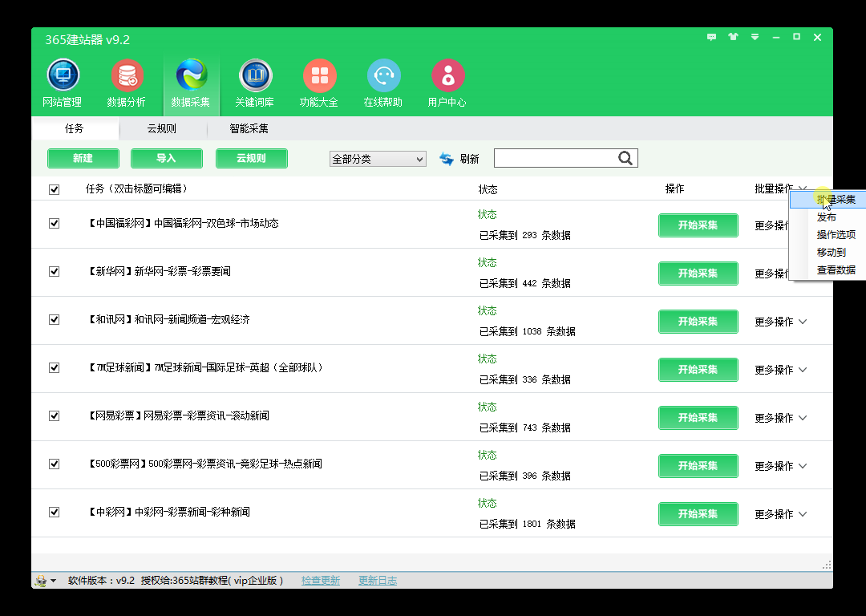Viewport: 866px width, 616px height.
Task: Start collection for 500彩票网 task
Action: 698,466
